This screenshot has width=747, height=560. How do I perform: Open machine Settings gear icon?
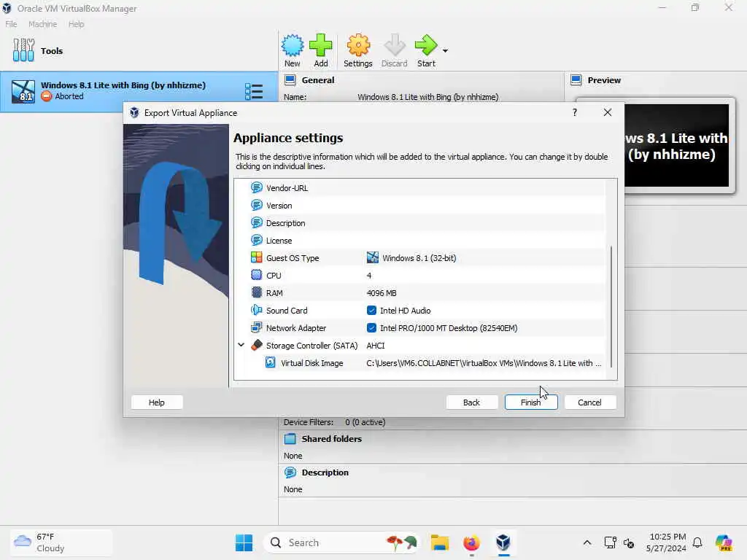click(357, 46)
